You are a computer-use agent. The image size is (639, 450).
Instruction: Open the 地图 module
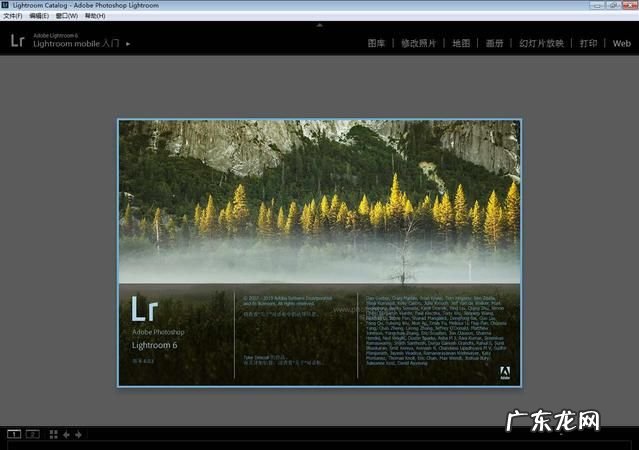coord(461,43)
